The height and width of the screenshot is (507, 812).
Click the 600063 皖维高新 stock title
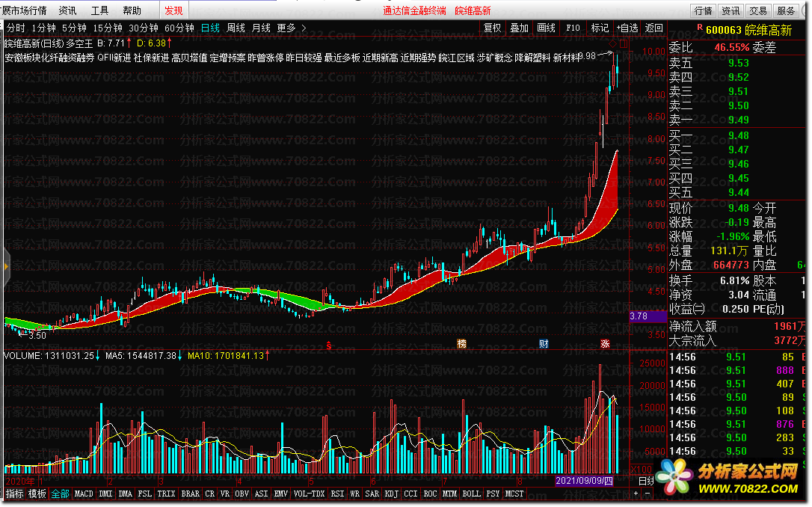tap(749, 30)
